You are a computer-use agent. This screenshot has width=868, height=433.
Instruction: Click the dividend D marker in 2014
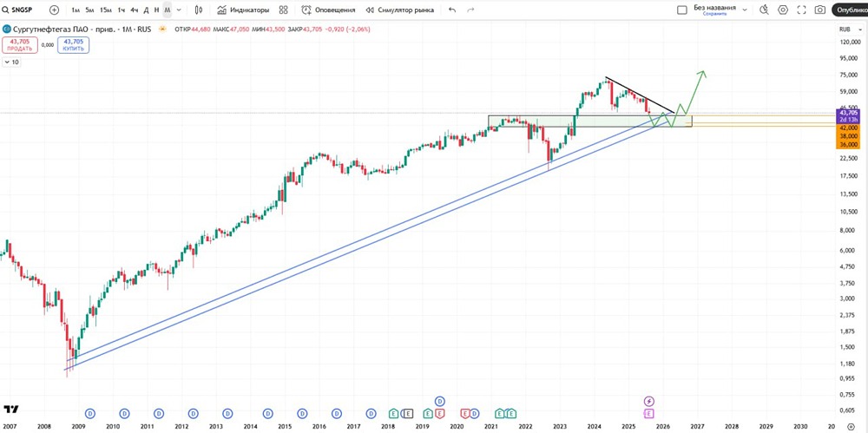[x=268, y=413]
